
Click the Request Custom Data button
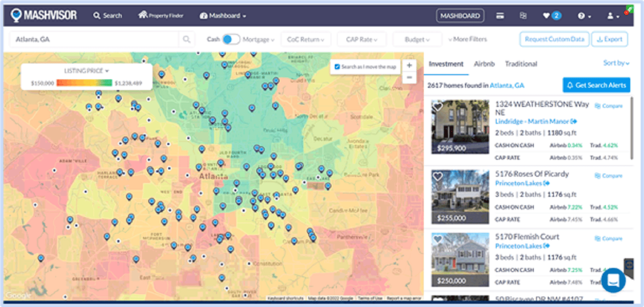pyautogui.click(x=554, y=39)
